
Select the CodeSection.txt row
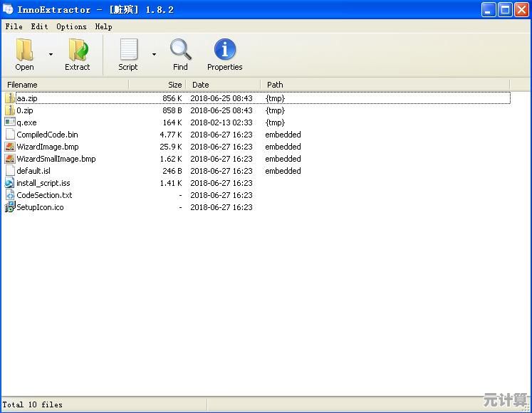[44, 195]
